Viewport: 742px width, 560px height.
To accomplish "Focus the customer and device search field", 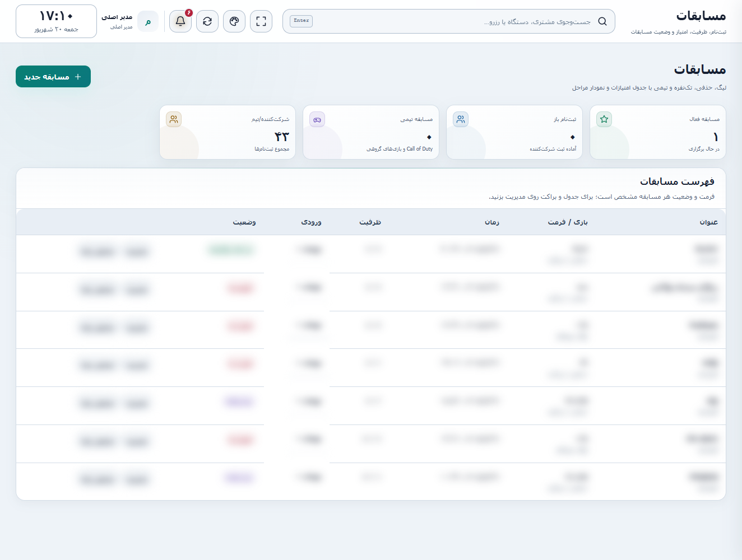I will click(449, 21).
